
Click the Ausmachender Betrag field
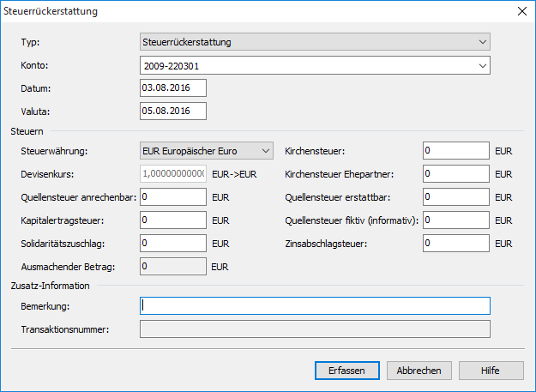(x=172, y=267)
